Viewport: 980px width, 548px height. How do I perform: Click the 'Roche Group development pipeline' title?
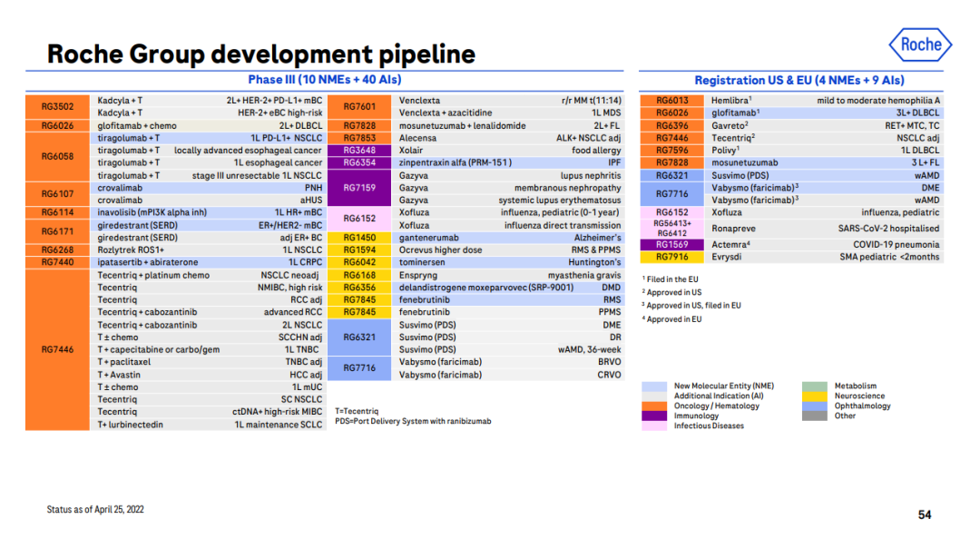pos(261,54)
